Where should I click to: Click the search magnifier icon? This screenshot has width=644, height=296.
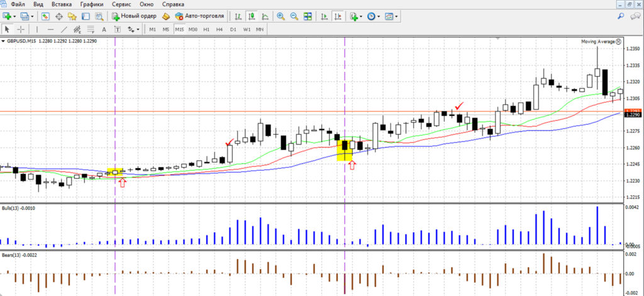pos(621,16)
